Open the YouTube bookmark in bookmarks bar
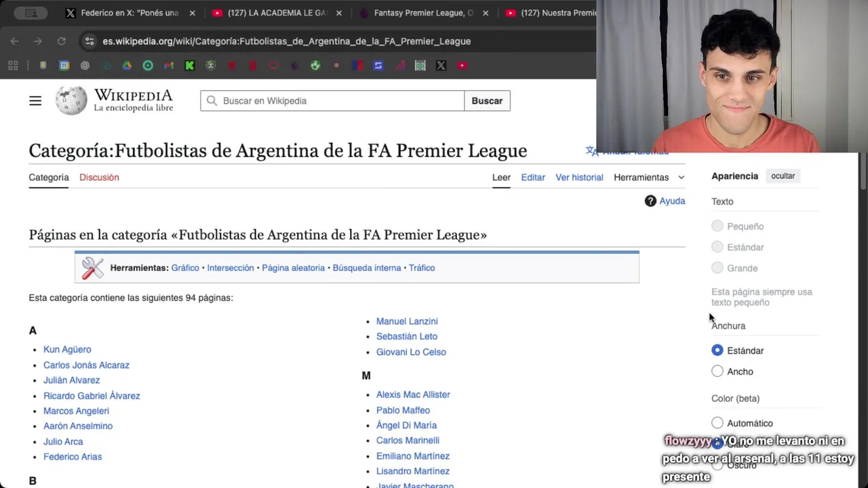868x488 pixels. click(x=462, y=66)
